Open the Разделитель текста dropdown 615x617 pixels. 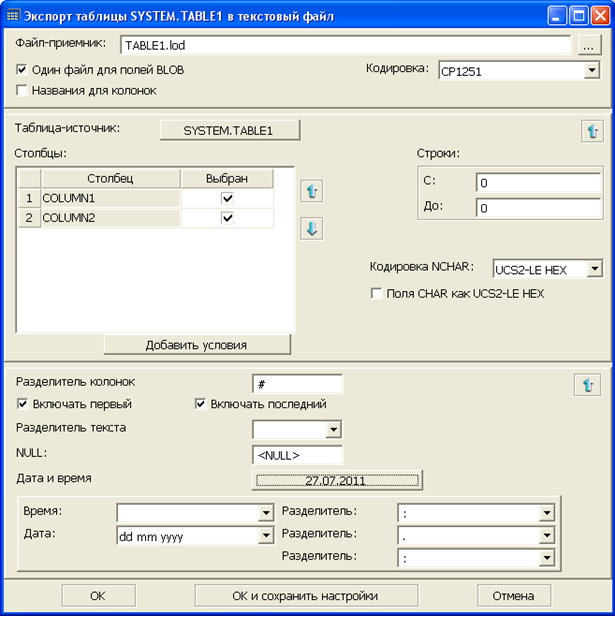click(334, 429)
